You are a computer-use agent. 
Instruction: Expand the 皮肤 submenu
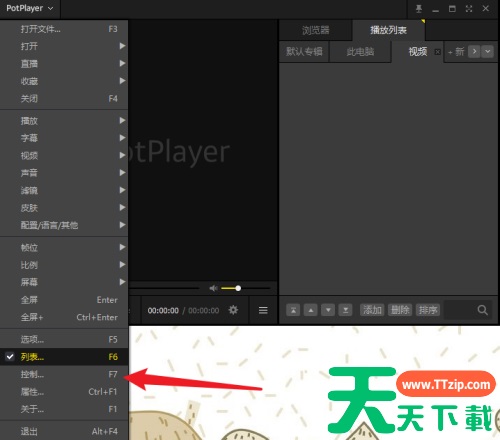[64, 208]
